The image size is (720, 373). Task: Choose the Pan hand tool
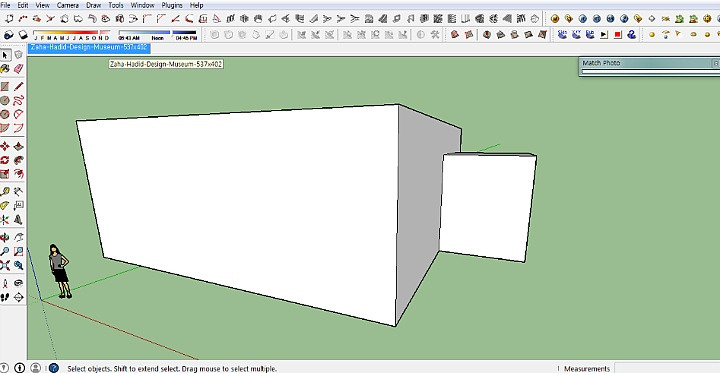18,237
